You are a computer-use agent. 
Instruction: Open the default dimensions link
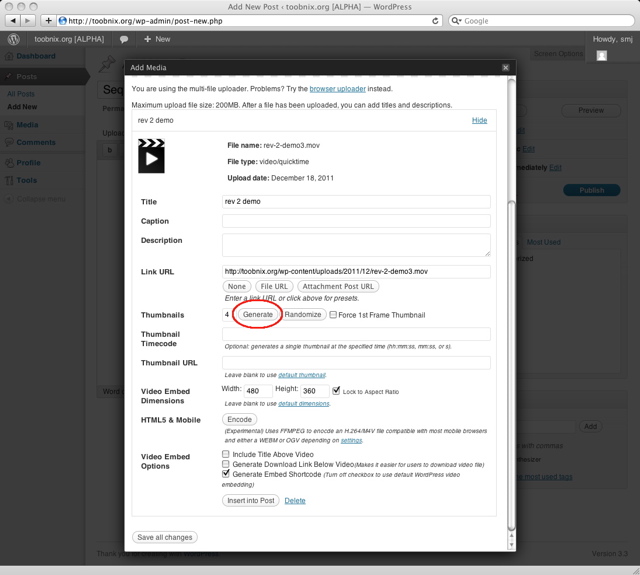(x=304, y=404)
